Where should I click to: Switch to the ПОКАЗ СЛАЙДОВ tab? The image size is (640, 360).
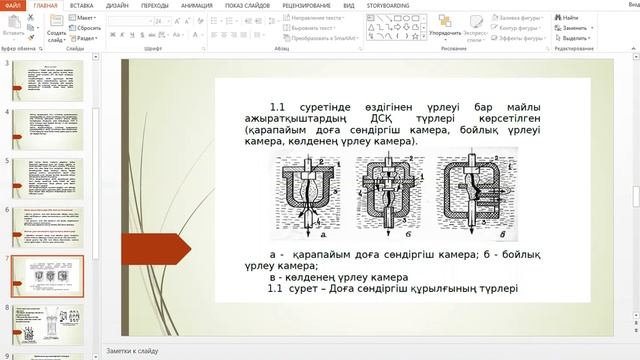point(247,6)
